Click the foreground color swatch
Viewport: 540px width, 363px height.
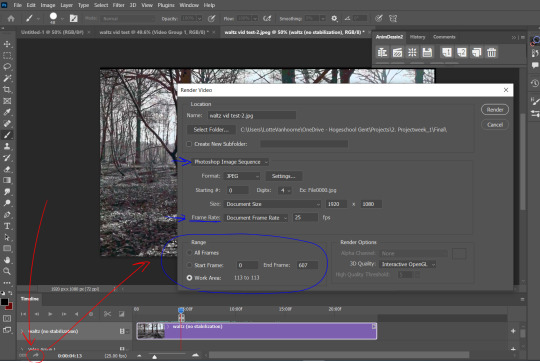4,302
